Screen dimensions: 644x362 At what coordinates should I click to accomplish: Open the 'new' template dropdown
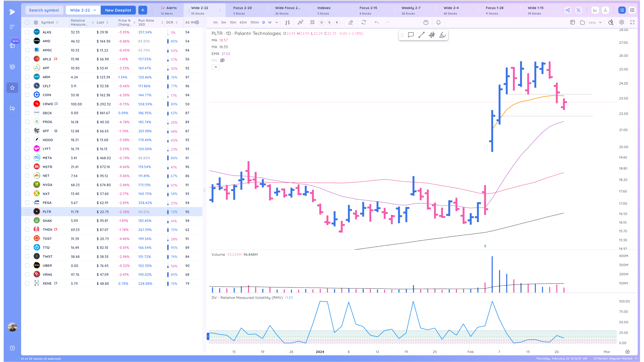tap(595, 22)
